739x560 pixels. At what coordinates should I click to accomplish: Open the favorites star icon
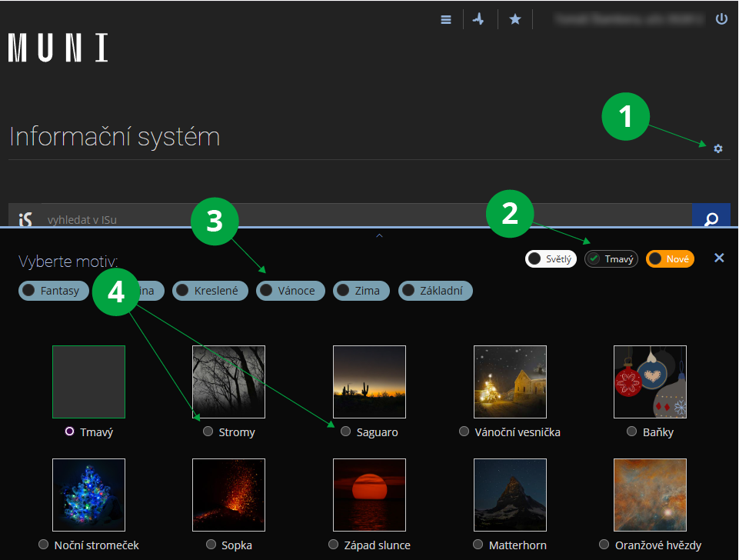tap(515, 20)
